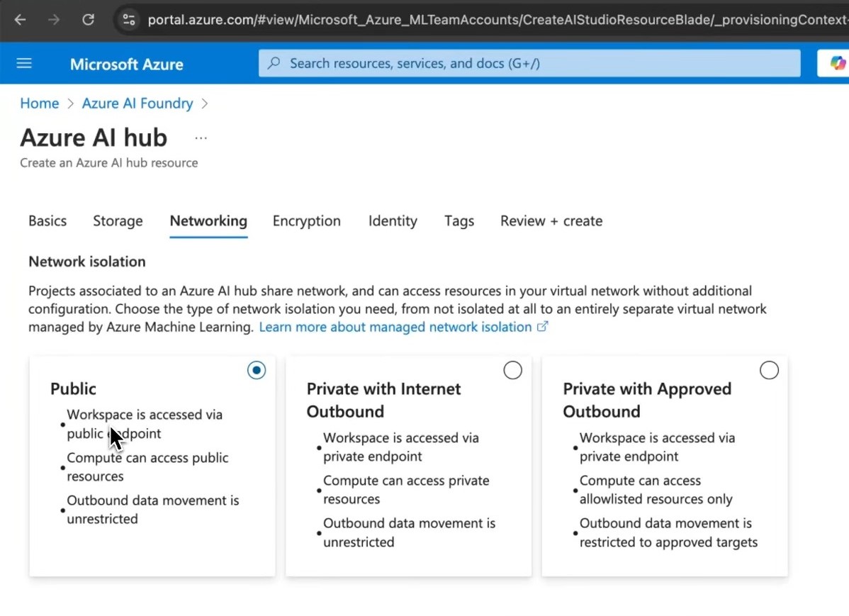Viewport: 849px width, 616px height.
Task: Click the search magnifier icon
Action: click(x=274, y=64)
